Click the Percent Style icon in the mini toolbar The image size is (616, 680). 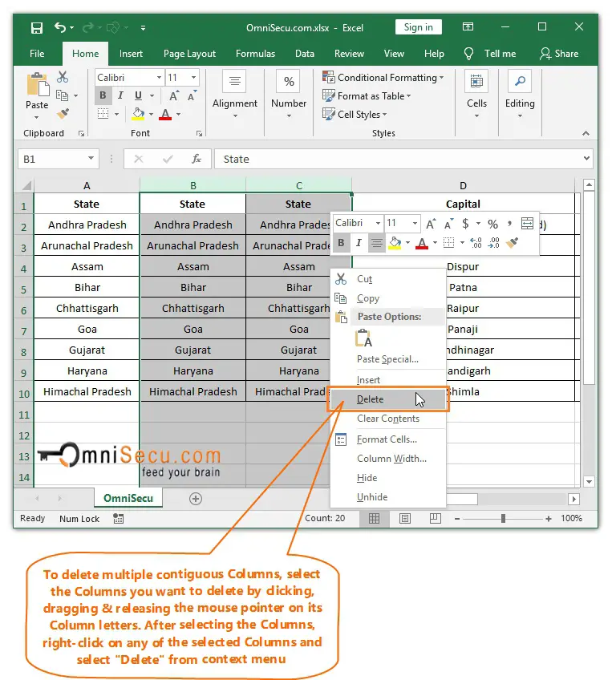[x=492, y=224]
